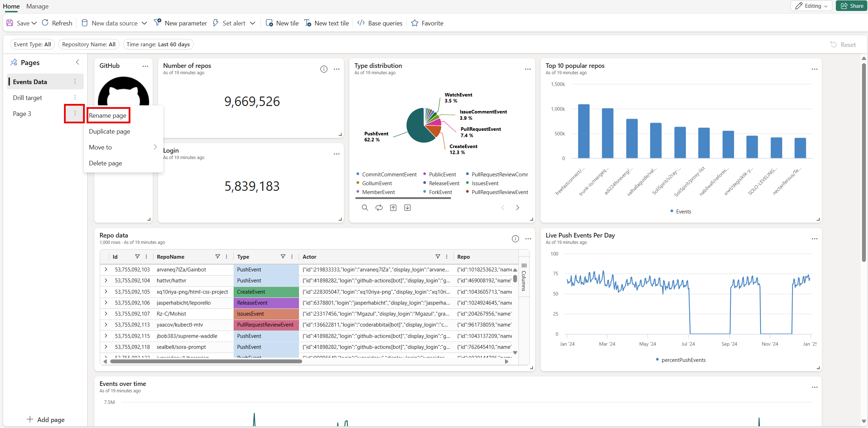Screen dimensions: 868x428
Task: Create a New tile
Action: coord(282,23)
